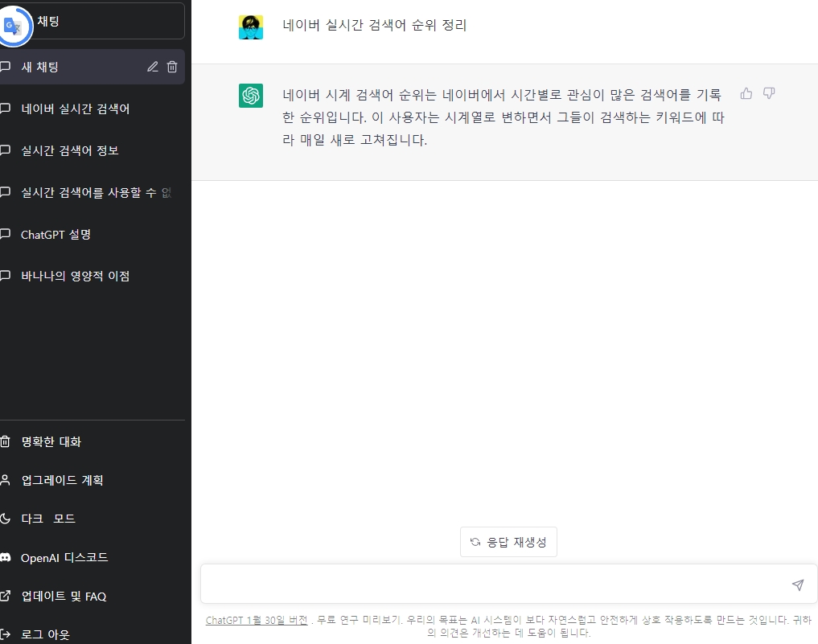Open the 실시간 검색어 정보 conversation
This screenshot has width=818, height=644.
pyautogui.click(x=92, y=150)
